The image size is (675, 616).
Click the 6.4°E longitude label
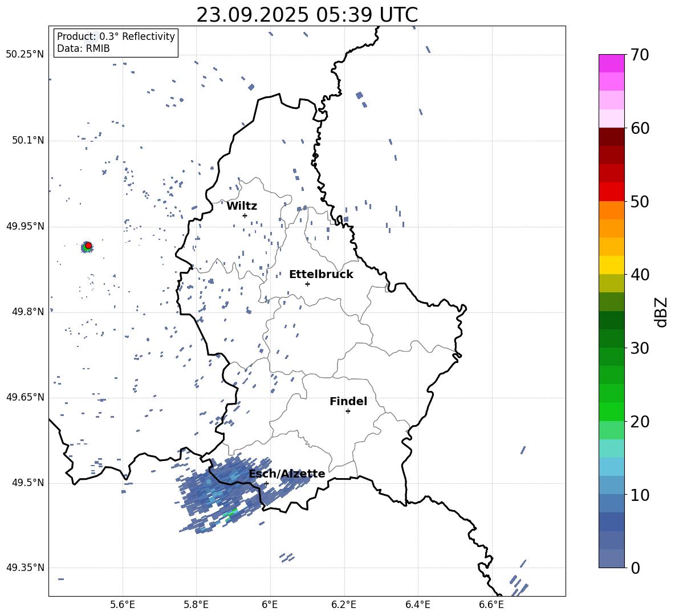pos(417,605)
